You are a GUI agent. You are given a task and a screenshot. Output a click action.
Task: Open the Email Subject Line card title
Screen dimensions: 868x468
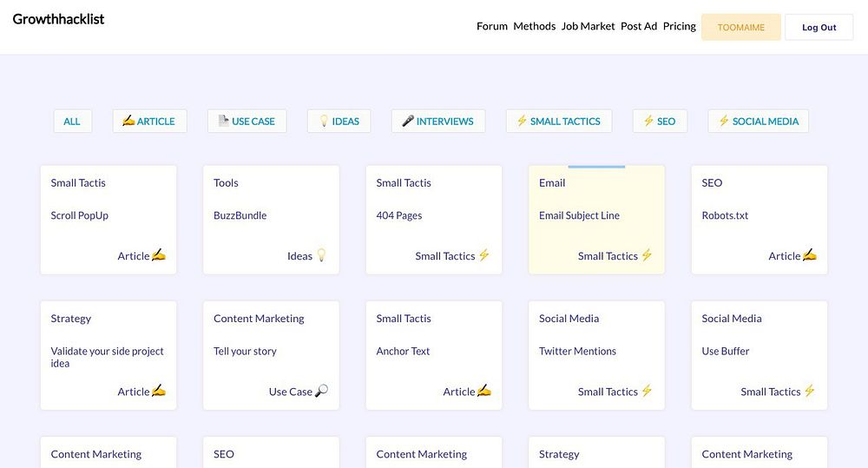point(580,215)
